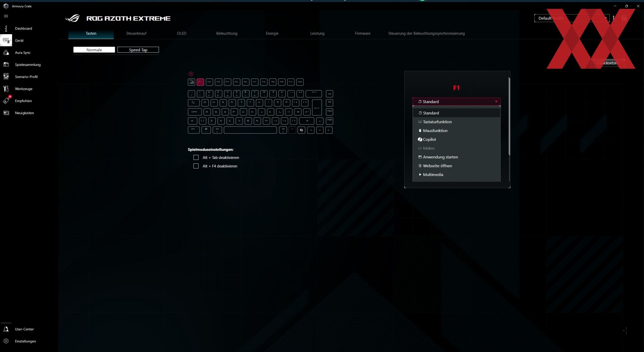
Task: Choose Mausfunktion in the function list
Action: tap(457, 131)
